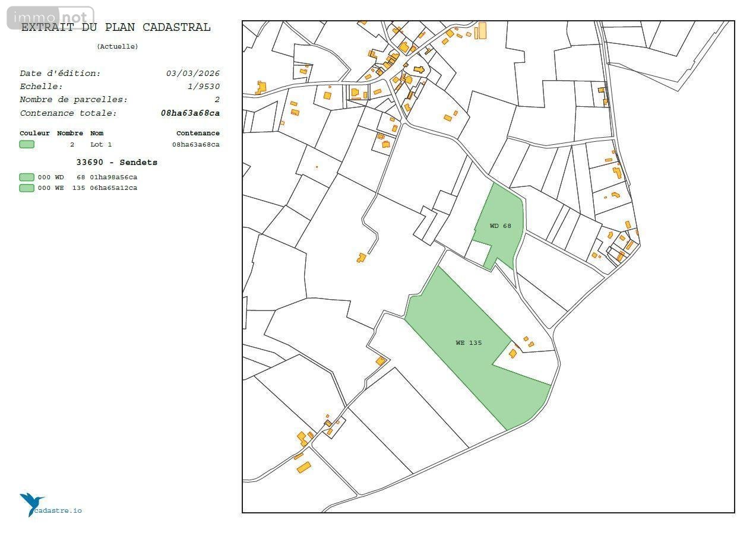
Task: Click the Couleur column header
Action: [34, 133]
